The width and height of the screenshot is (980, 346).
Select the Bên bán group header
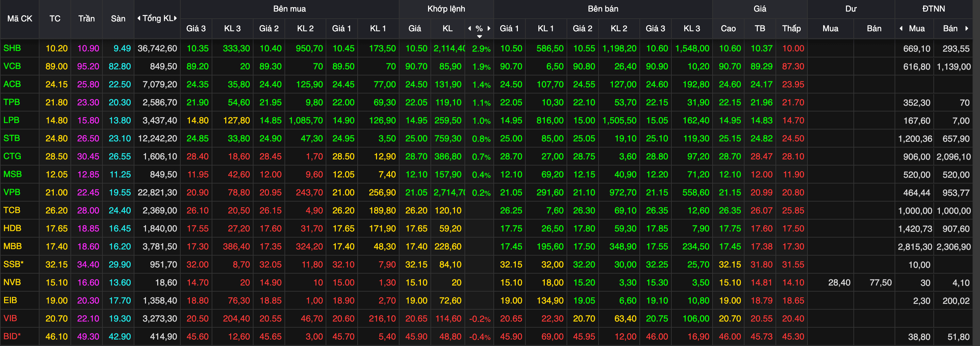pyautogui.click(x=603, y=9)
